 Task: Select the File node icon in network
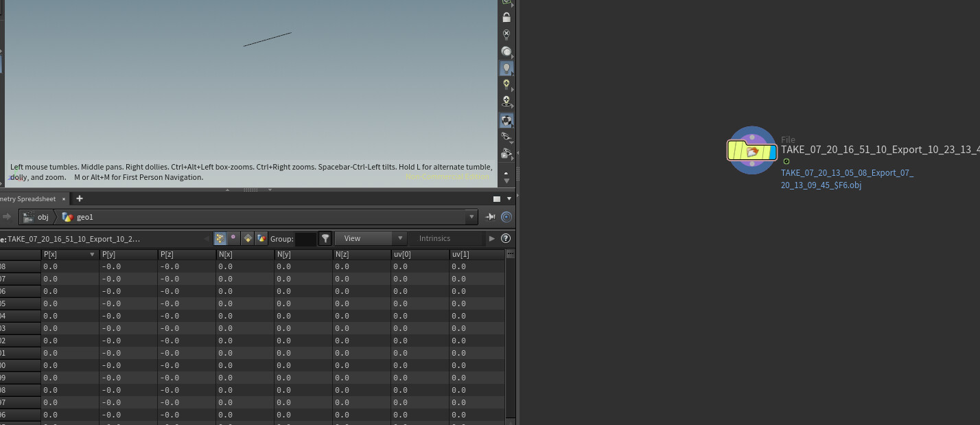point(752,150)
